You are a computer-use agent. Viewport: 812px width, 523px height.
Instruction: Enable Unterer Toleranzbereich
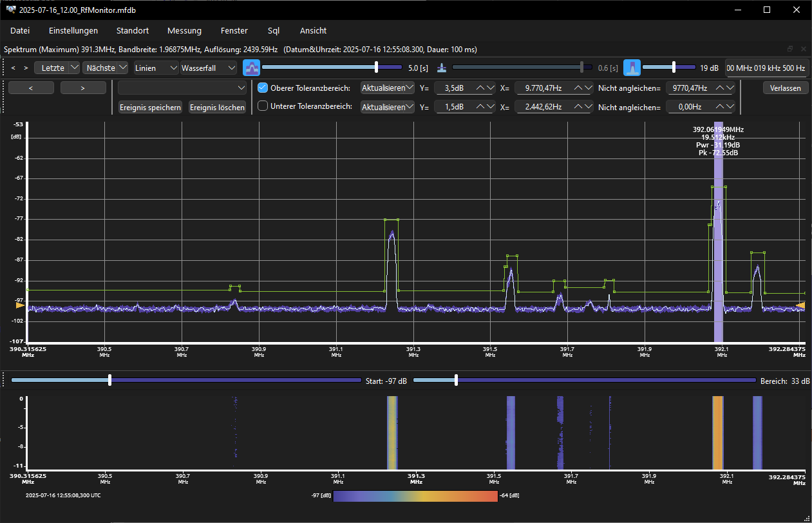(262, 106)
